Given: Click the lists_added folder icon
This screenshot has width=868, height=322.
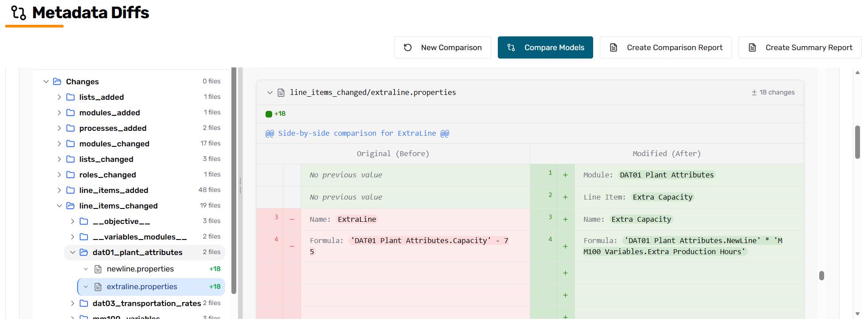Looking at the screenshot, I should pyautogui.click(x=70, y=97).
